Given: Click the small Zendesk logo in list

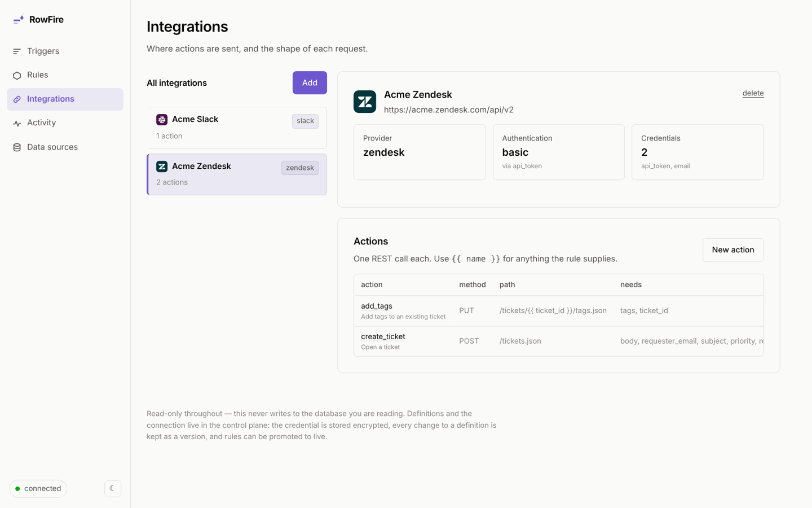Looking at the screenshot, I should 162,167.
